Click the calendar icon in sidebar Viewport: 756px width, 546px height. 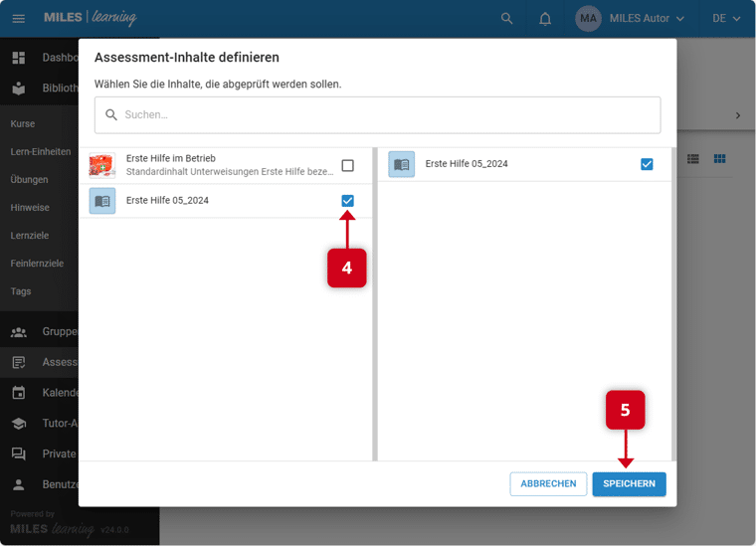[x=18, y=393]
